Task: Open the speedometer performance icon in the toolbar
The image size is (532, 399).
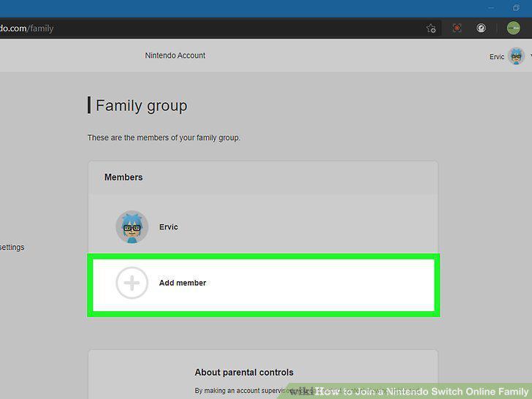Action: tap(481, 28)
